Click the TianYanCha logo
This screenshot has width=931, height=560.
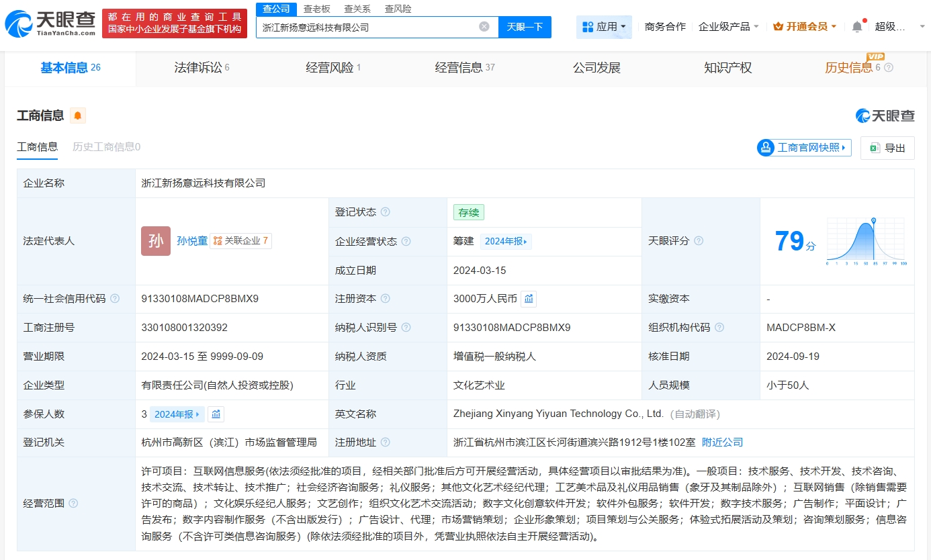[x=50, y=24]
